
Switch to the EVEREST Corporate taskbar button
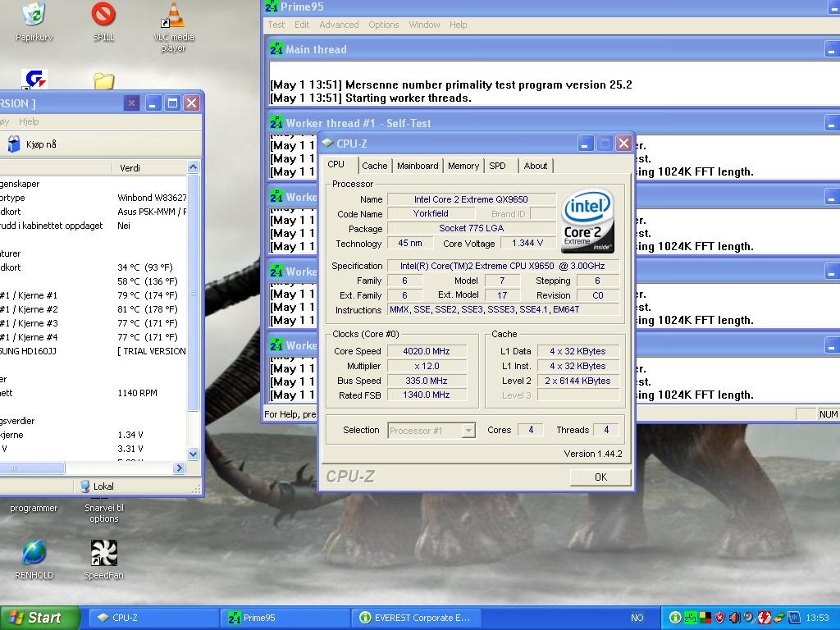click(x=416, y=618)
